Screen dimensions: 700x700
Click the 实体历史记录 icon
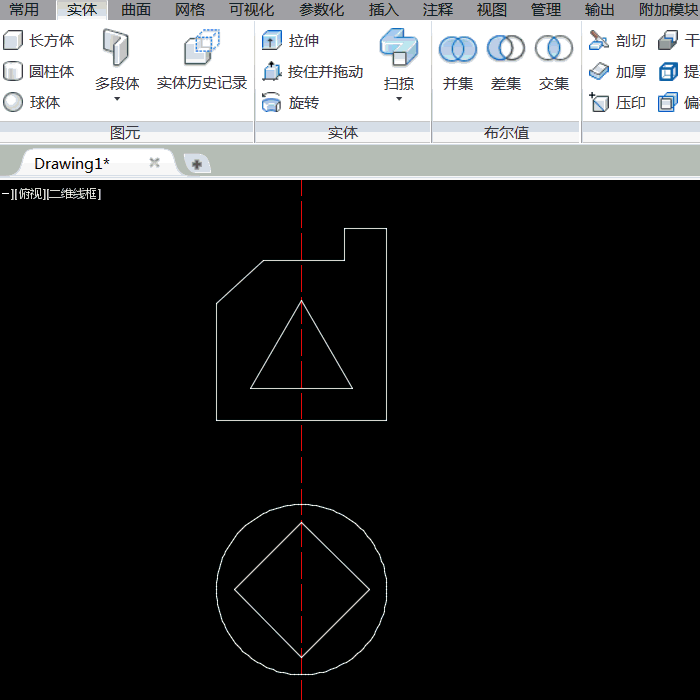coord(202,47)
